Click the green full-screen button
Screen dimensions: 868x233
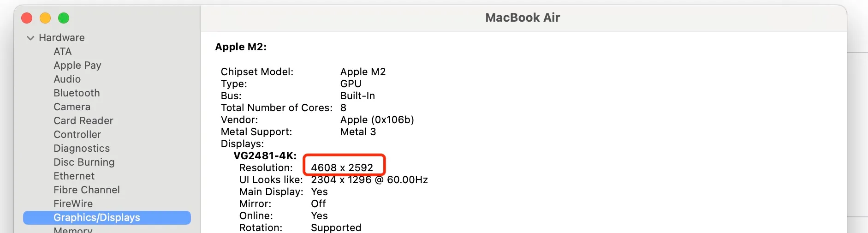pyautogui.click(x=64, y=18)
